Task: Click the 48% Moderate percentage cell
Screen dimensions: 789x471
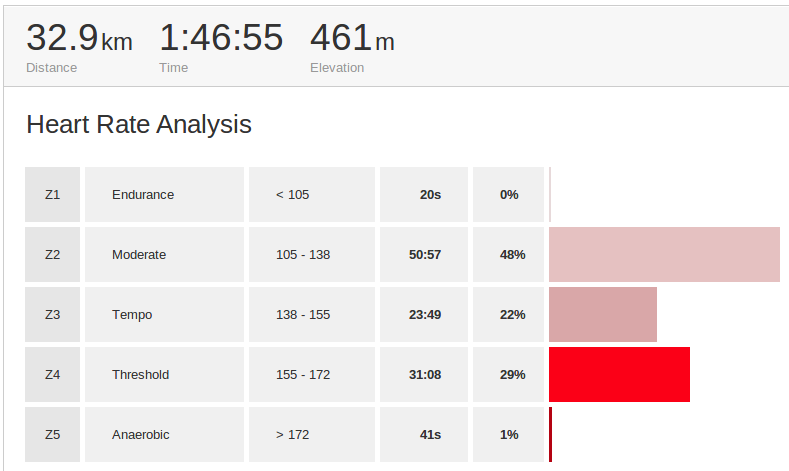Action: (x=512, y=255)
